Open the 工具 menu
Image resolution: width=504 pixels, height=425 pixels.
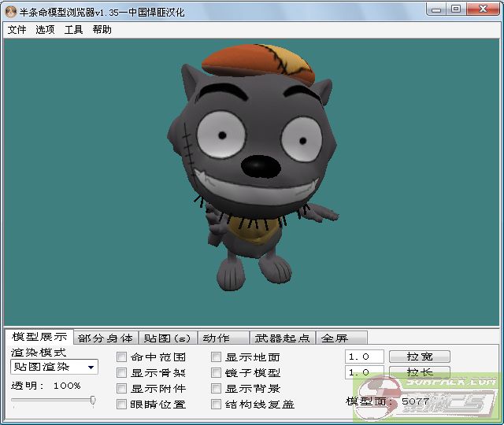(x=73, y=30)
